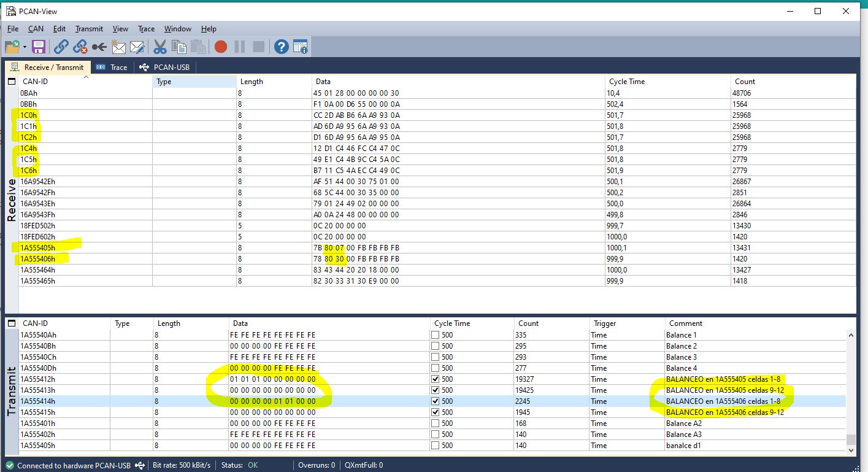Click the New Message envelope icon
The image size is (868, 472).
pos(118,47)
